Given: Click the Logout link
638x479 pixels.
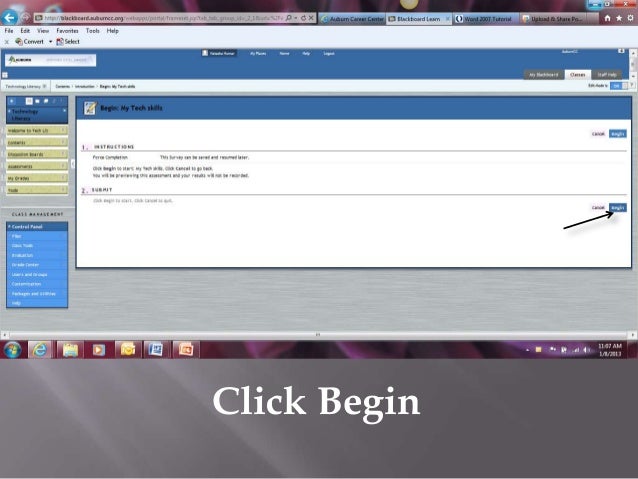Looking at the screenshot, I should (x=329, y=53).
